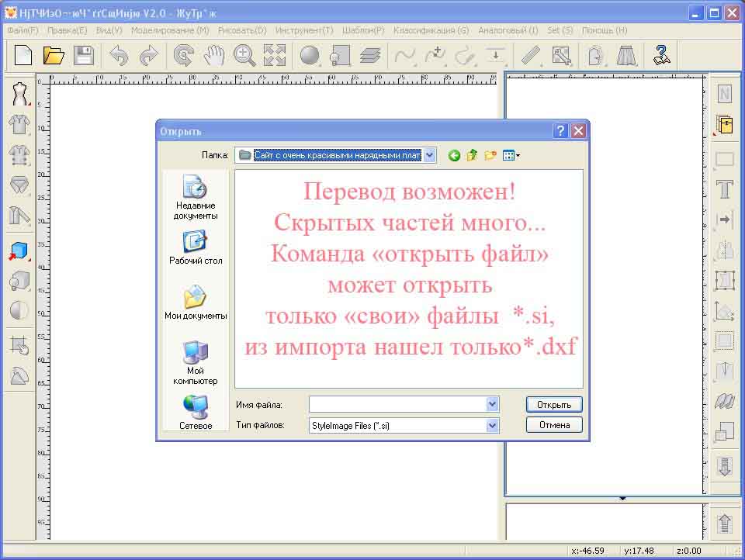The height and width of the screenshot is (560, 745).
Task: Open the Шаблон(P) menu
Action: (x=363, y=30)
